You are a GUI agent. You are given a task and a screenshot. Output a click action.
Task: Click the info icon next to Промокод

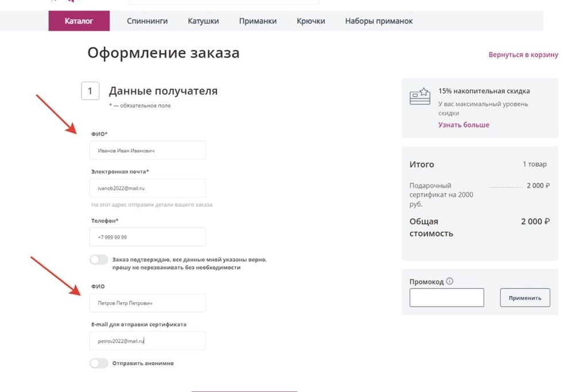450,282
